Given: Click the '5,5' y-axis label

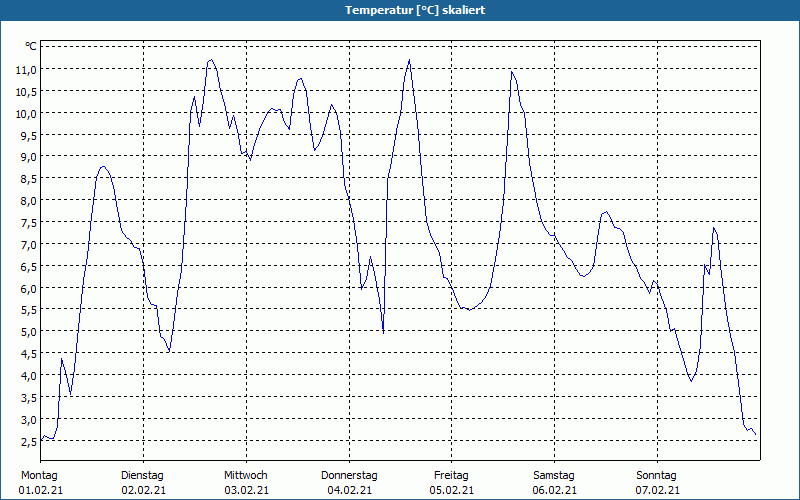Looking at the screenshot, I should tap(29, 310).
